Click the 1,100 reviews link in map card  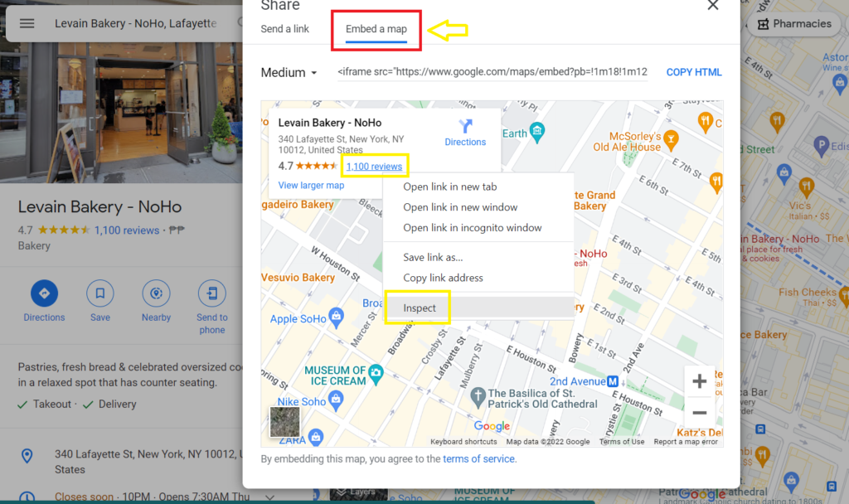coord(374,167)
